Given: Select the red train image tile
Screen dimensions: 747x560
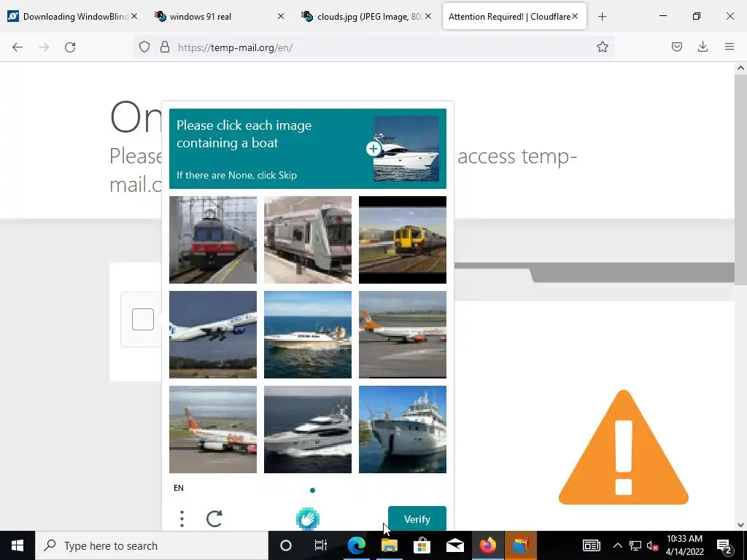Looking at the screenshot, I should [213, 239].
